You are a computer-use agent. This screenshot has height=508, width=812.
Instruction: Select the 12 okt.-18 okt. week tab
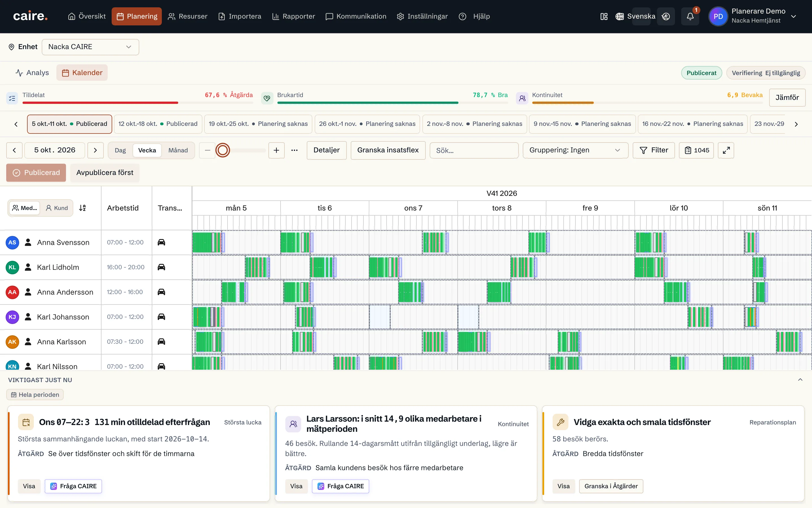[x=158, y=124]
